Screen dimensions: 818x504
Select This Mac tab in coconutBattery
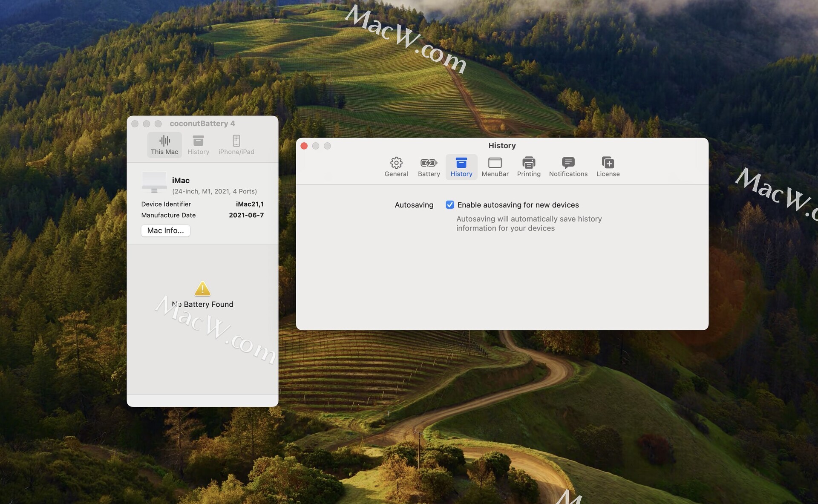(x=164, y=145)
